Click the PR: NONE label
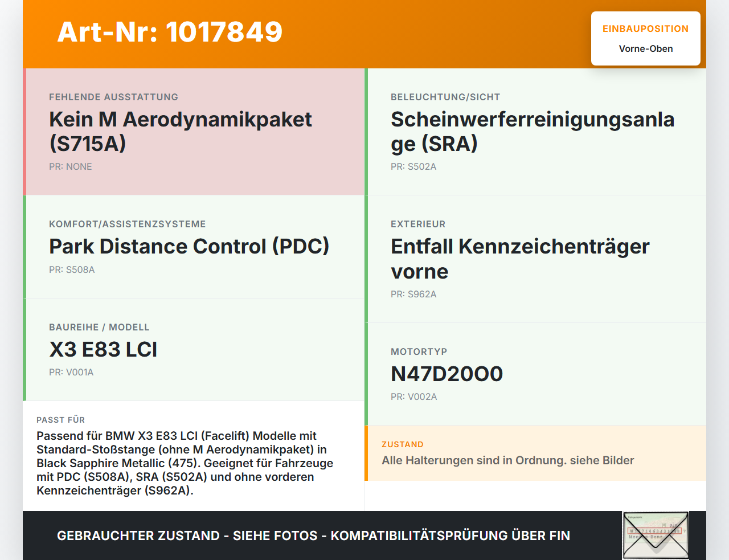 [71, 167]
